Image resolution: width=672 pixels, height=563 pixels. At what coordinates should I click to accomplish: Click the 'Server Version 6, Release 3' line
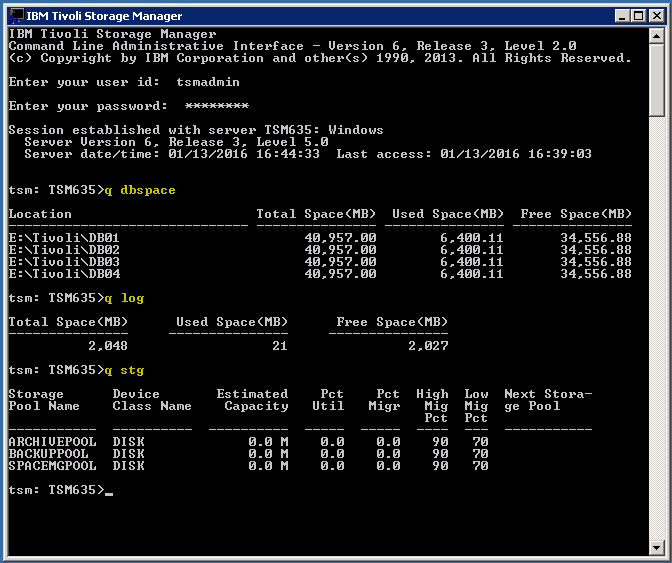(176, 142)
